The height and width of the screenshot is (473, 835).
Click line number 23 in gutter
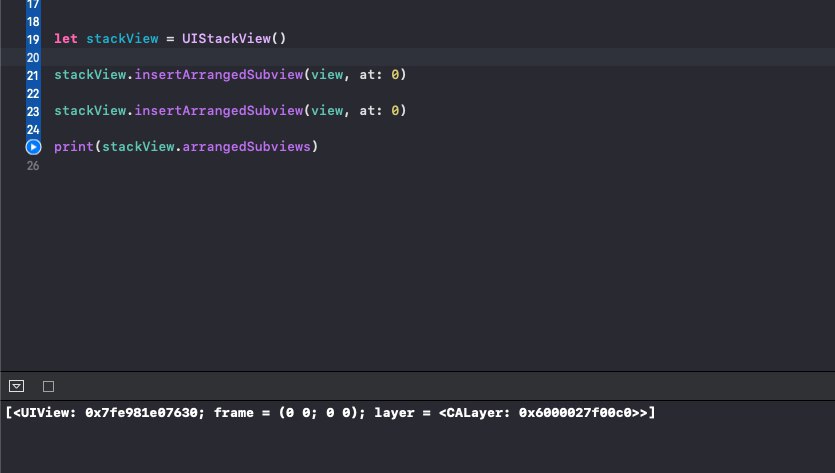coord(33,111)
